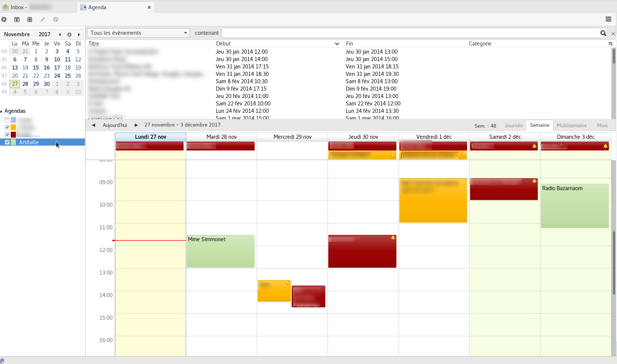Click the 2017 year selector
This screenshot has width=617, height=364.
(x=44, y=34)
